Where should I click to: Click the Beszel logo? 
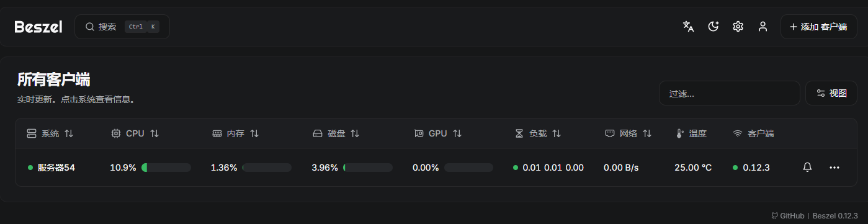coord(38,27)
